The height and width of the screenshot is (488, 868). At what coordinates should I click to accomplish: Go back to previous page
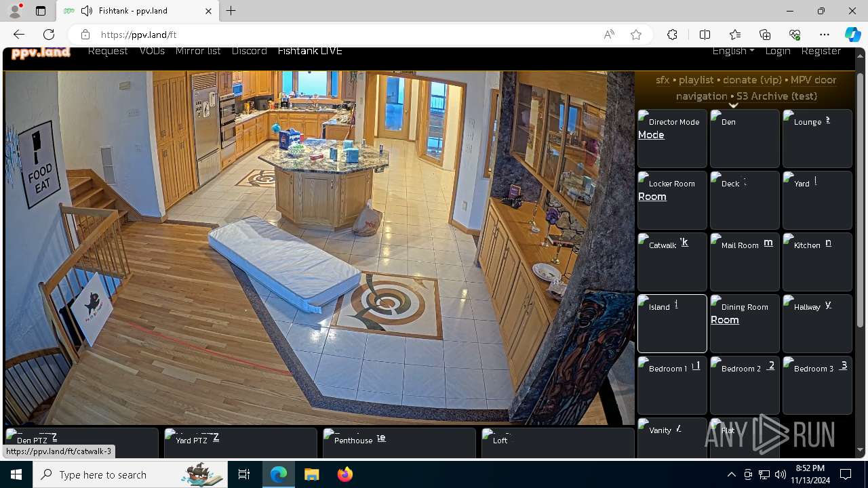pyautogui.click(x=19, y=35)
